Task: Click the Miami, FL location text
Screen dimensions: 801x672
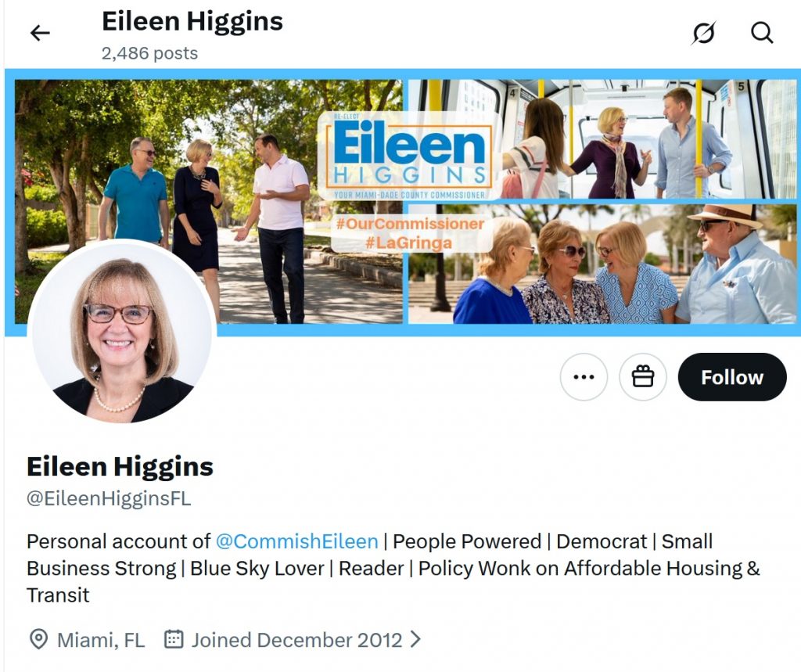Action: [x=101, y=640]
